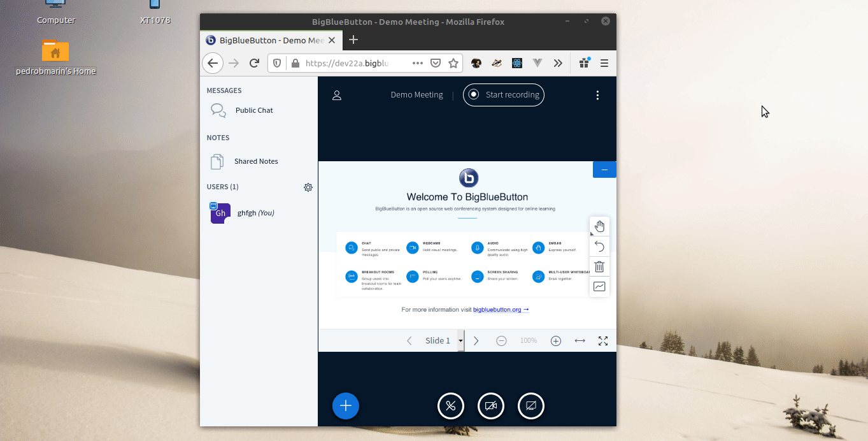The width and height of the screenshot is (868, 441).
Task: Go to next slide arrow
Action: click(x=476, y=341)
